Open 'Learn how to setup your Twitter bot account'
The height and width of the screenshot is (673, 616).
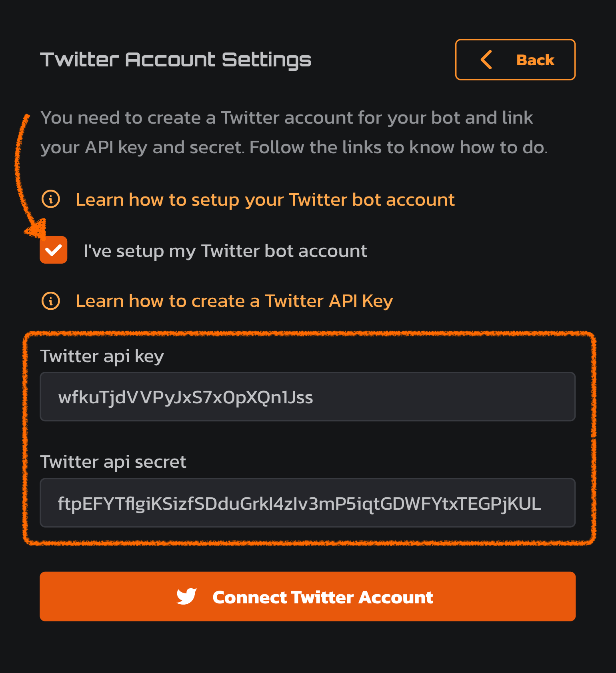coord(265,199)
